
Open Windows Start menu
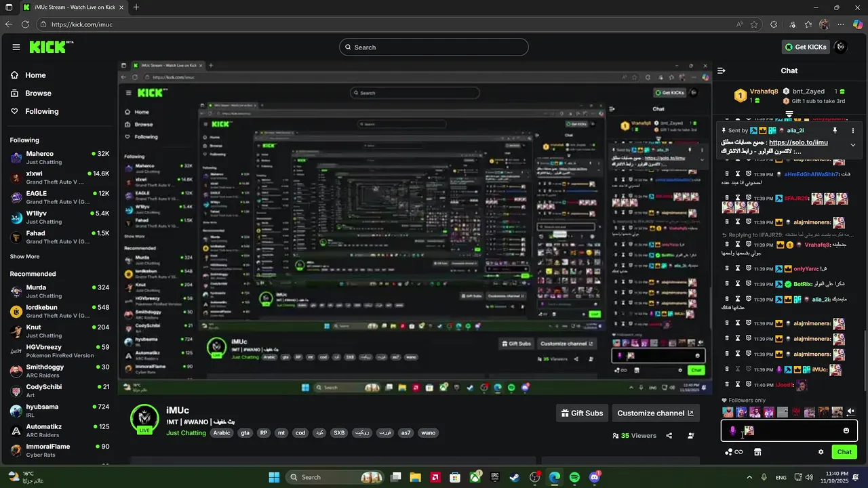(274, 477)
